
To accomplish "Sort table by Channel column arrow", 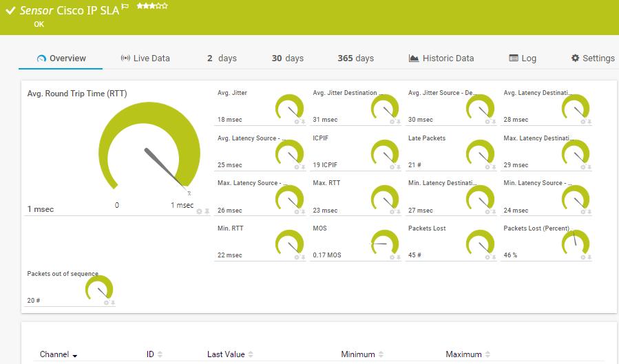I will click(x=75, y=356).
